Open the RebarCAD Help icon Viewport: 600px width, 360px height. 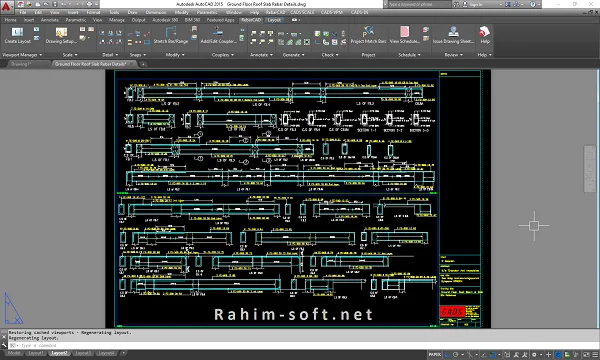pyautogui.click(x=484, y=32)
